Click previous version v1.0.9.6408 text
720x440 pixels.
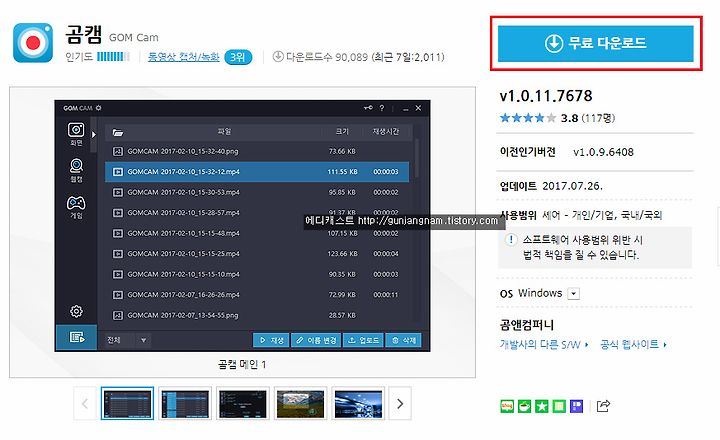[x=603, y=152]
